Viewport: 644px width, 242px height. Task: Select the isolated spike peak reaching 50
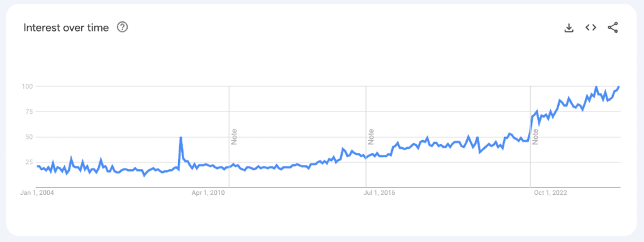click(x=180, y=138)
